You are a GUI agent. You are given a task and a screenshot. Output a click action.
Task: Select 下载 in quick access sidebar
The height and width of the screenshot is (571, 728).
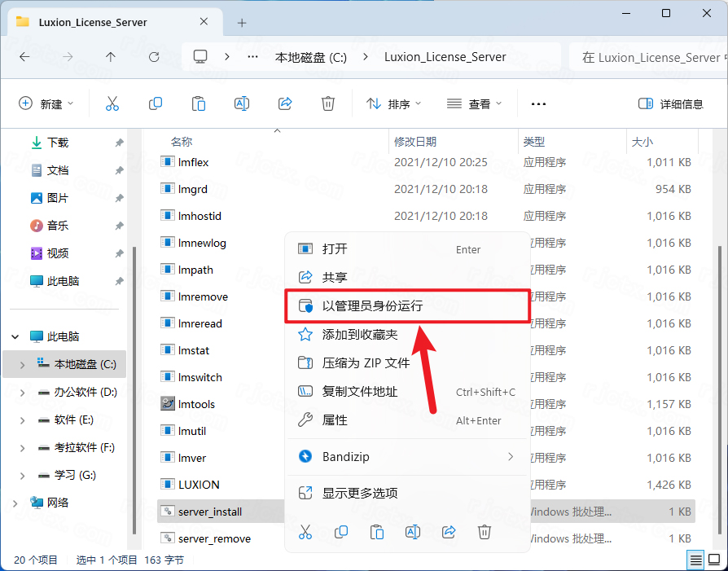[x=58, y=143]
